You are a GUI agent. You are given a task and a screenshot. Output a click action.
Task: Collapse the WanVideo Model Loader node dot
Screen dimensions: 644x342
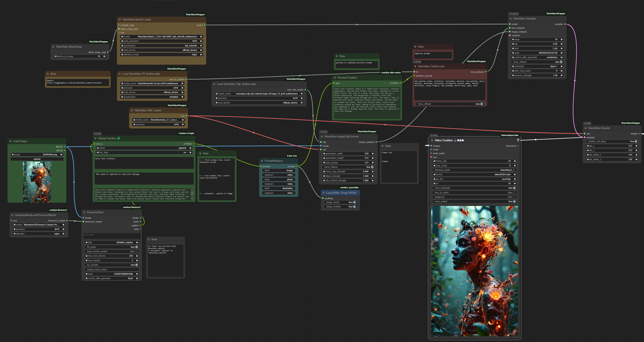coord(120,19)
